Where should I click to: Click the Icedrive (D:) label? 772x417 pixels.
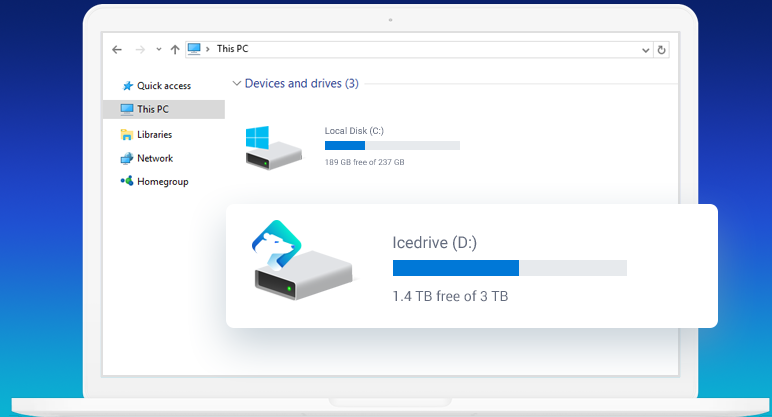435,242
